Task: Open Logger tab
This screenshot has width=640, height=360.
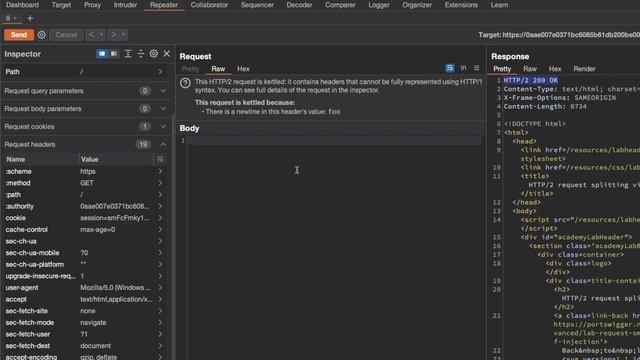Action: 379,5
